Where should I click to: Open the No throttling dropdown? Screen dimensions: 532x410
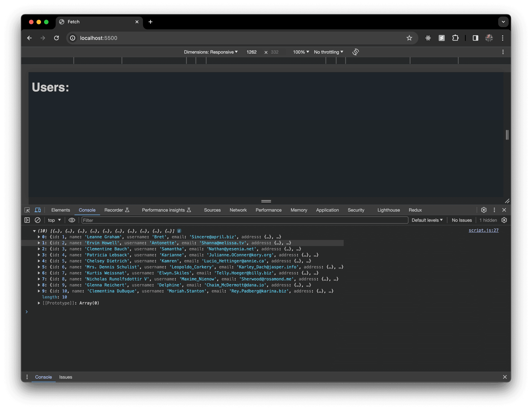tap(328, 52)
